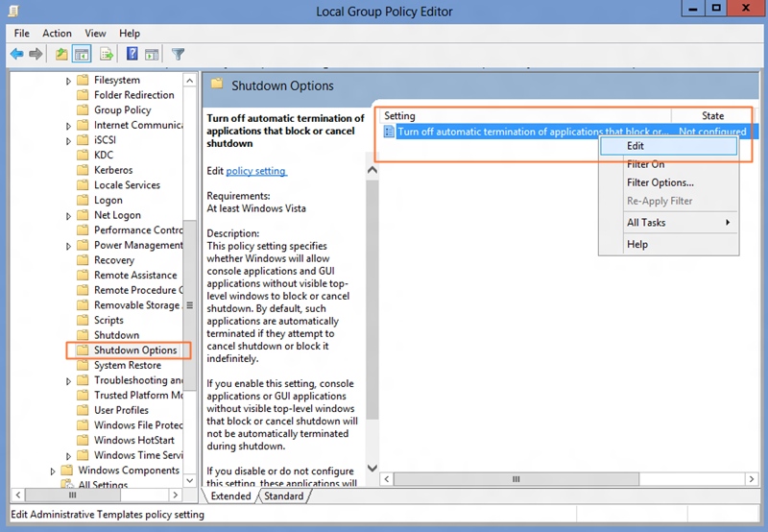Click the State column header
Screen dimensions: 768x532
point(712,115)
